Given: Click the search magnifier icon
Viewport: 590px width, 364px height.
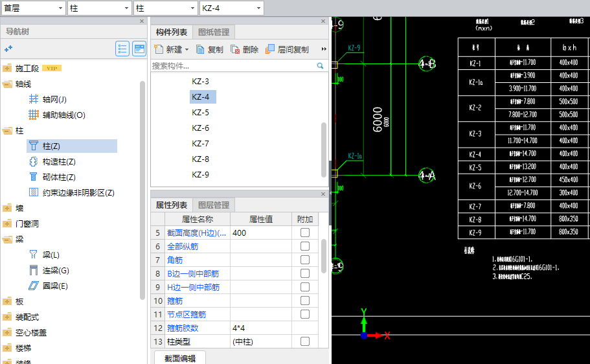Looking at the screenshot, I should (320, 66).
